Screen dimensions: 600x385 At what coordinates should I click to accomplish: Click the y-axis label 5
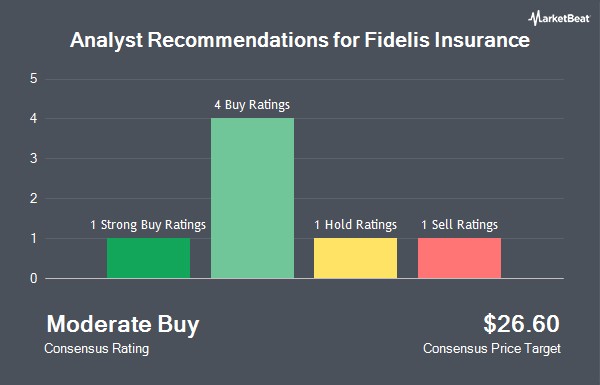click(34, 79)
